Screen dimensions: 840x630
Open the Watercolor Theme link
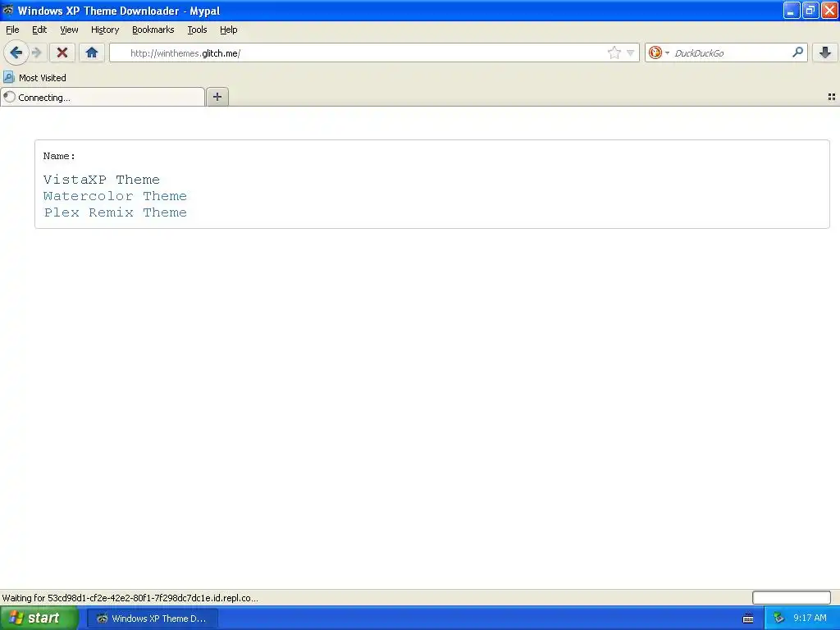click(x=115, y=196)
